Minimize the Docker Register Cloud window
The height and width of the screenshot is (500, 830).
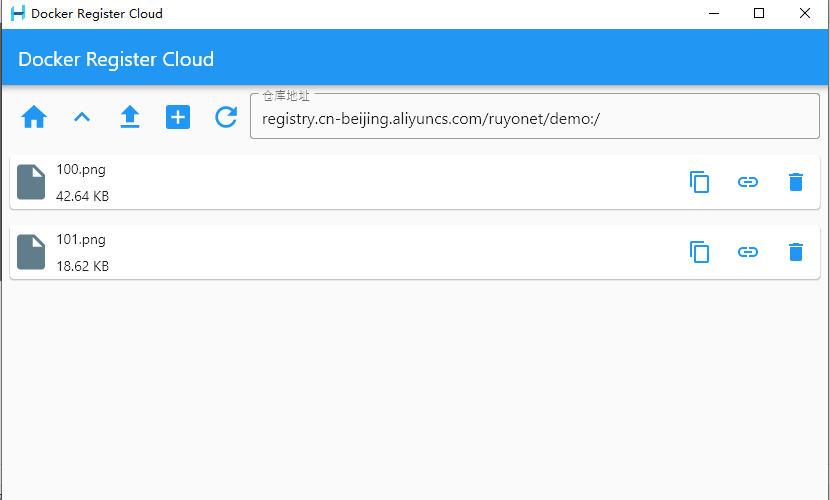pyautogui.click(x=714, y=14)
